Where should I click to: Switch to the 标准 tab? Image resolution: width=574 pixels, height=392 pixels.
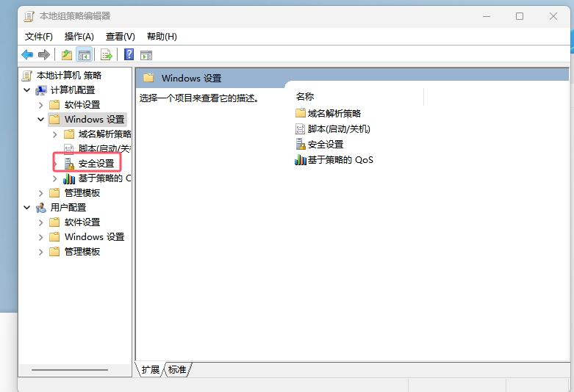tap(177, 369)
